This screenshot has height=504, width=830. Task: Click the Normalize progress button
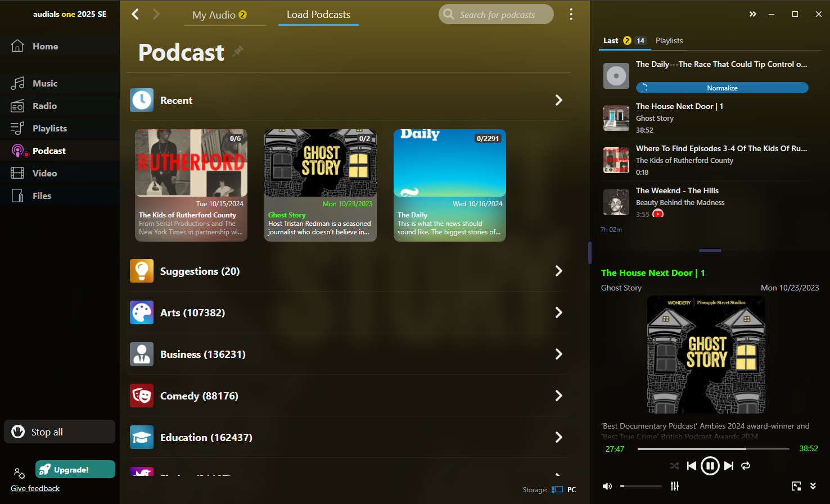[x=722, y=88]
